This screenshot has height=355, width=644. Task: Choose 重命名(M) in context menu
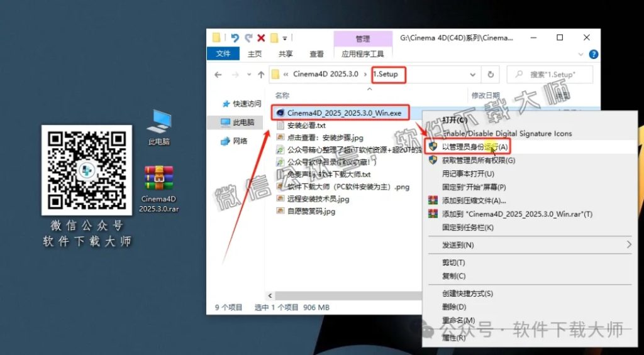[x=530, y=320]
